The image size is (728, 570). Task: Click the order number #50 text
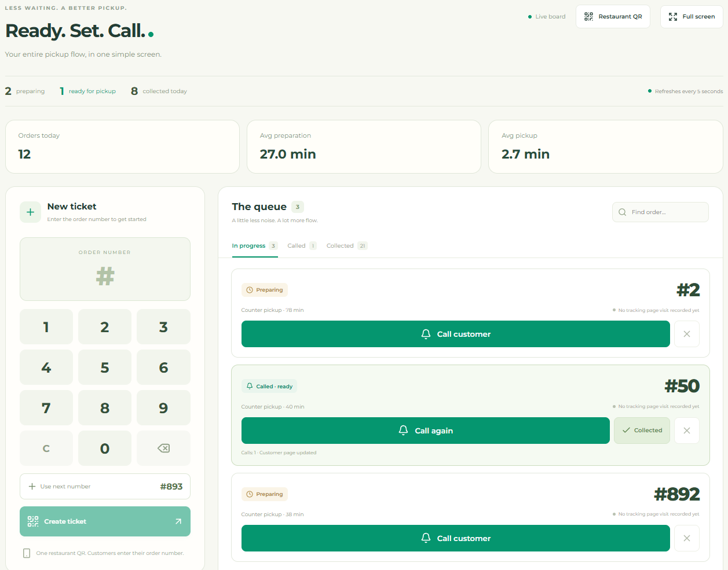(682, 386)
